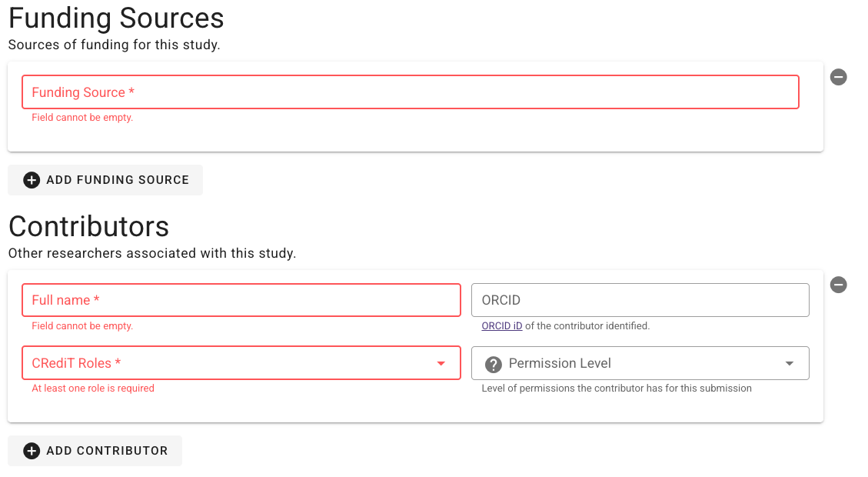Focus the Full name text field
The width and height of the screenshot is (868, 477).
(241, 300)
